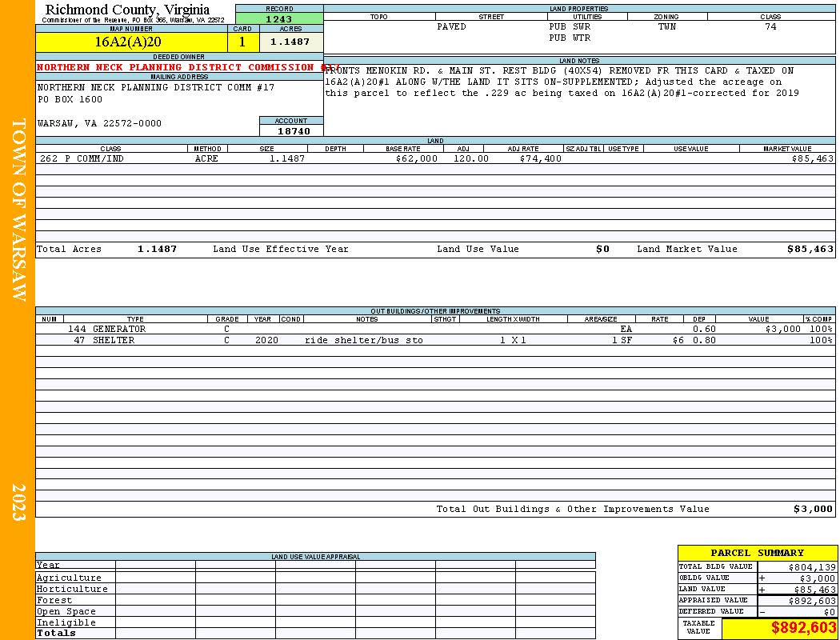This screenshot has height=640, width=840.
Task: Select the ADJ value 120.00
Action: click(x=471, y=158)
